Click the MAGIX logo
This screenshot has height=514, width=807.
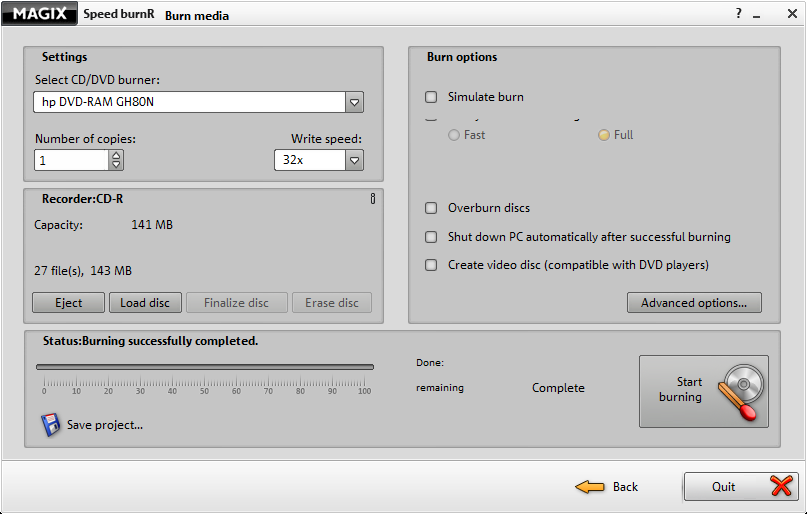39,13
